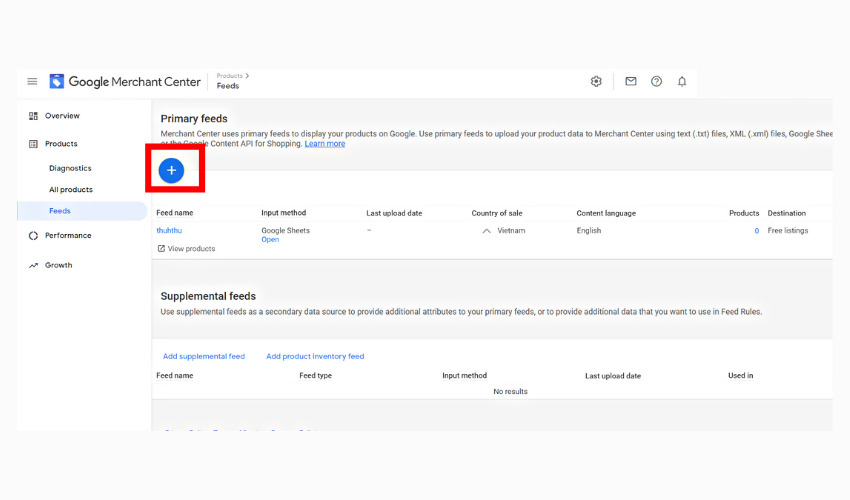Open the settings gear icon
The width and height of the screenshot is (850, 500).
(x=596, y=81)
